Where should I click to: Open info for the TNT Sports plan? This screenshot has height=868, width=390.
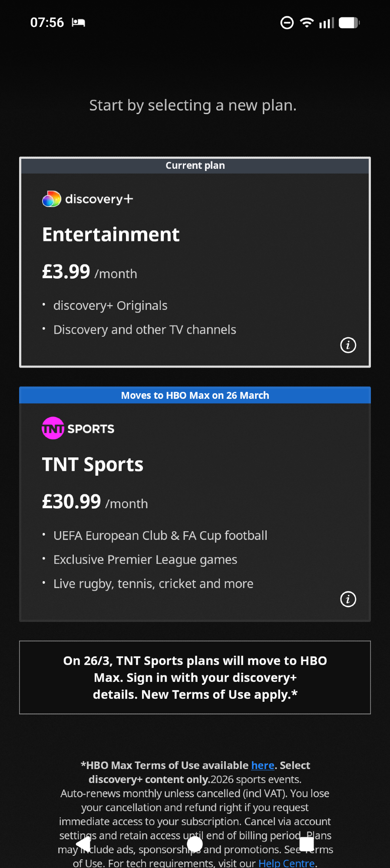[x=348, y=599]
